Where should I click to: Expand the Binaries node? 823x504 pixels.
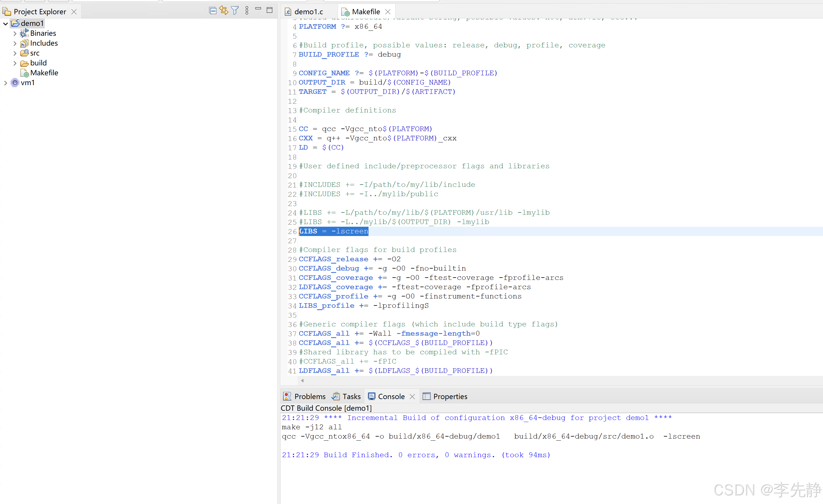(15, 33)
